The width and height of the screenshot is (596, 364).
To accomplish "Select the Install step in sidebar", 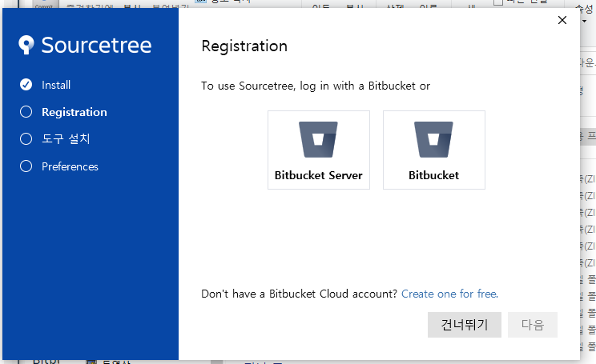I will (x=56, y=85).
